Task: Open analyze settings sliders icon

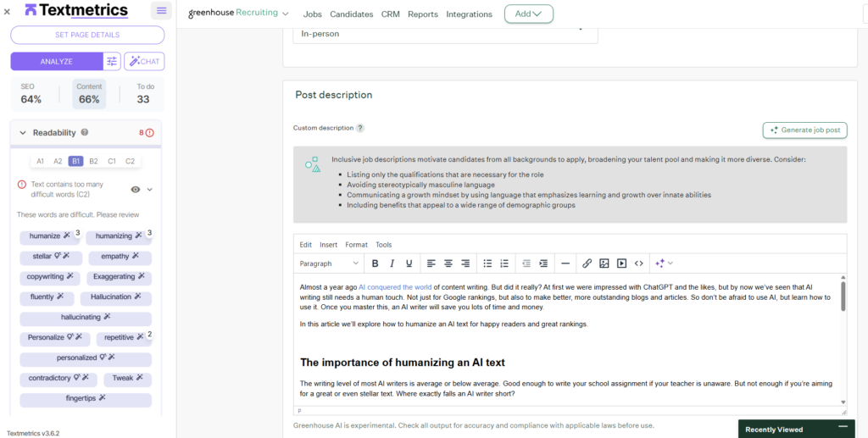Action: pos(112,61)
